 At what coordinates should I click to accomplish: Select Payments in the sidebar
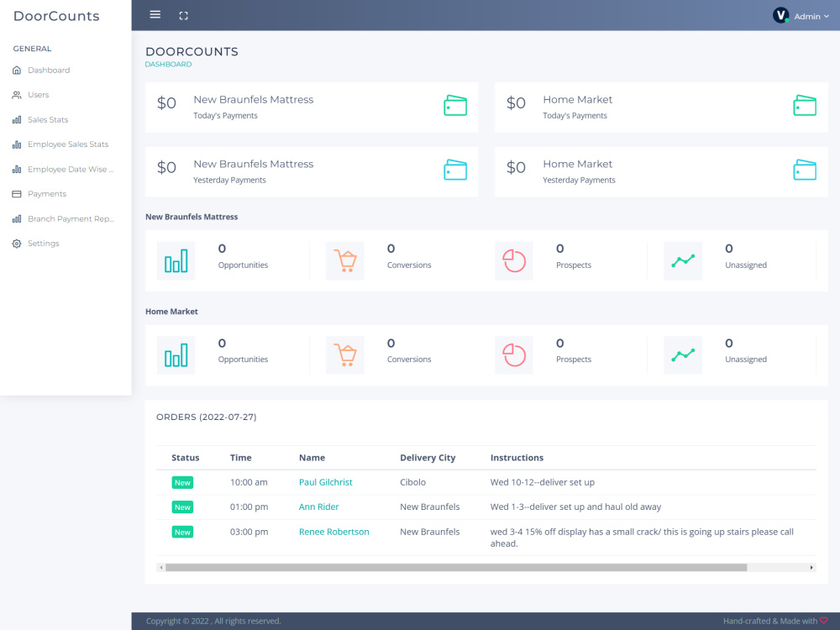47,194
